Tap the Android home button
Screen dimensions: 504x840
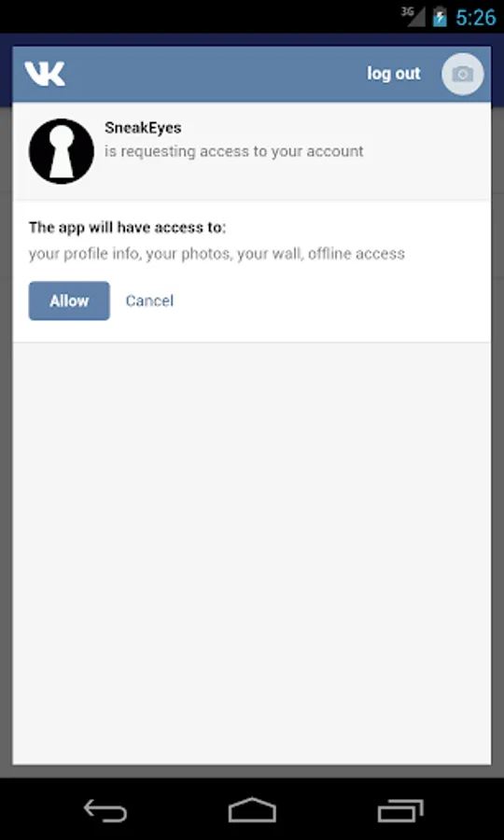click(x=252, y=809)
